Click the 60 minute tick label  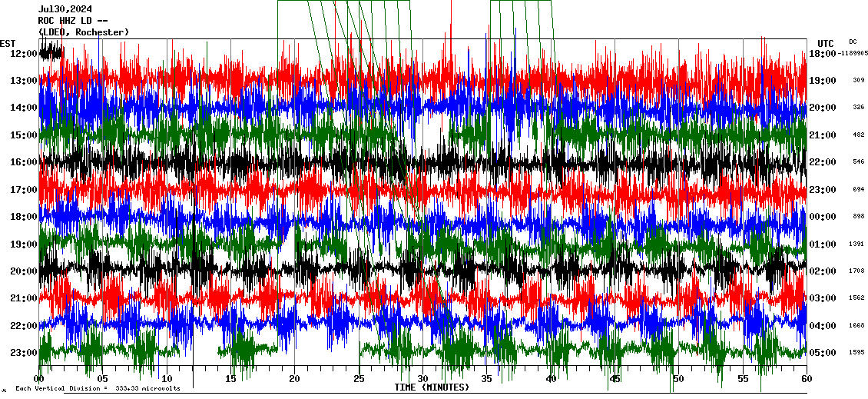[x=807, y=379]
